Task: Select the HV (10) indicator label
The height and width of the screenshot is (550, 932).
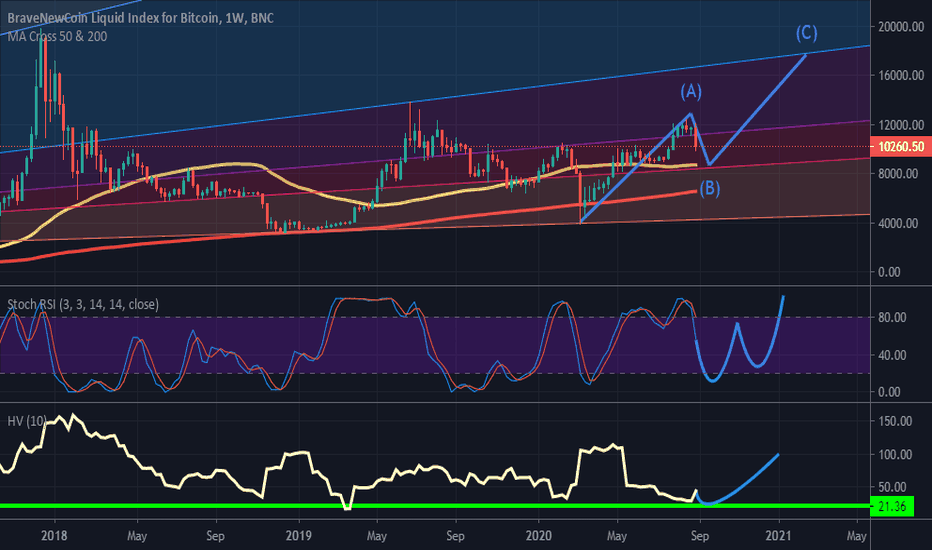Action: coord(27,421)
